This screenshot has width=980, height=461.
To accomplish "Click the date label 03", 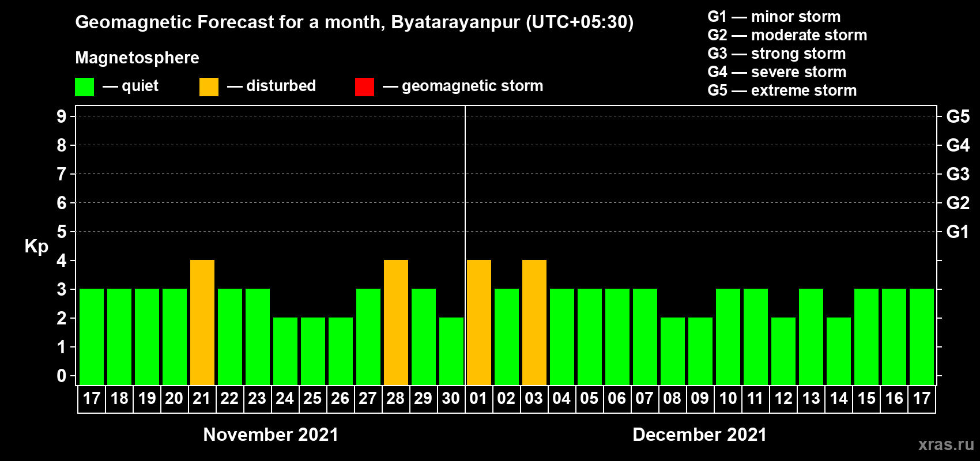I will [x=534, y=399].
